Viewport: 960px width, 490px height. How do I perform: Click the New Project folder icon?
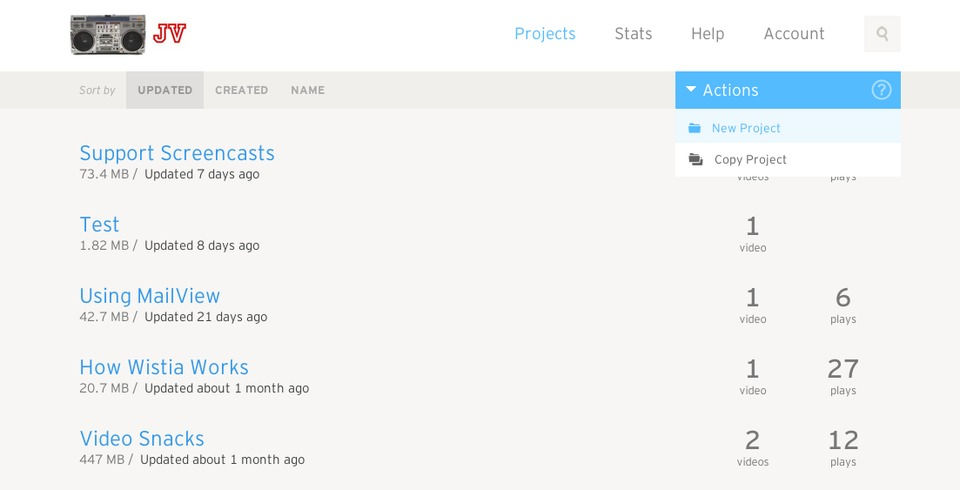tap(695, 128)
